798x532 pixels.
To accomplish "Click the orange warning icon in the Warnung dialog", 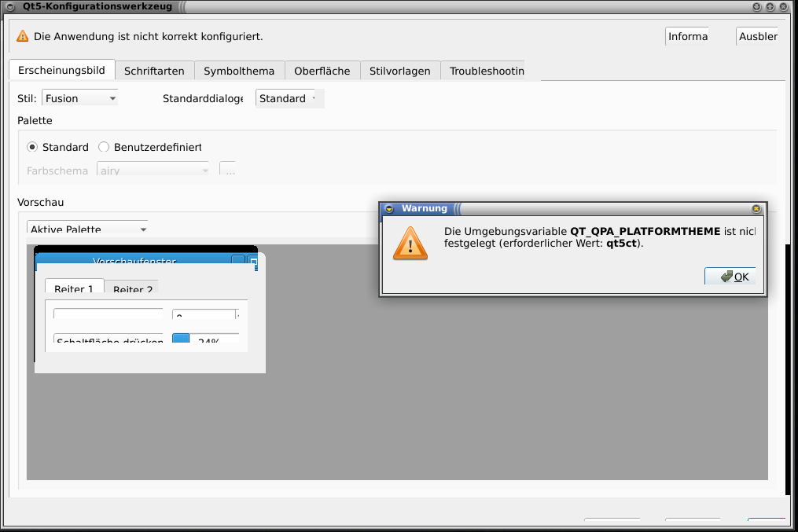I will (410, 243).
